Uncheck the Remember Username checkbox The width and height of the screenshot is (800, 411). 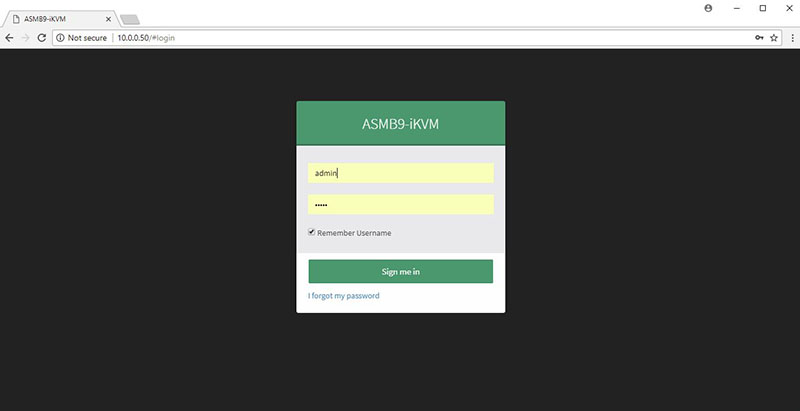click(x=311, y=232)
